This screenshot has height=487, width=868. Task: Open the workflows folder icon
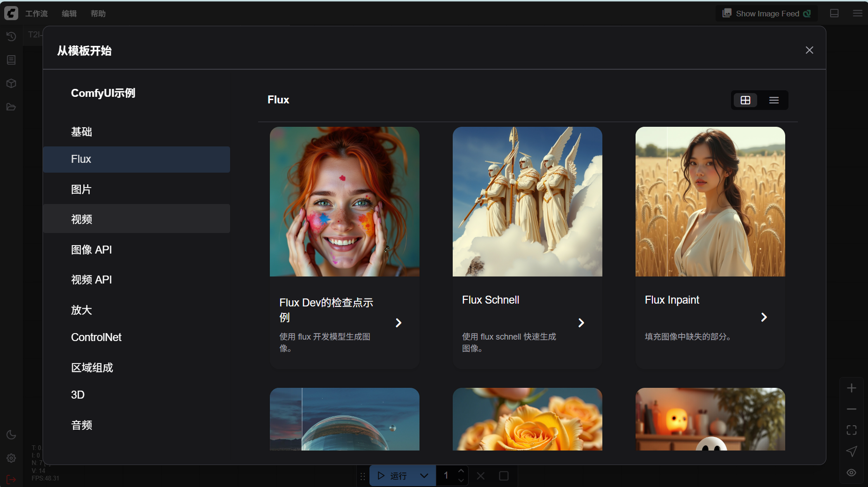point(11,107)
